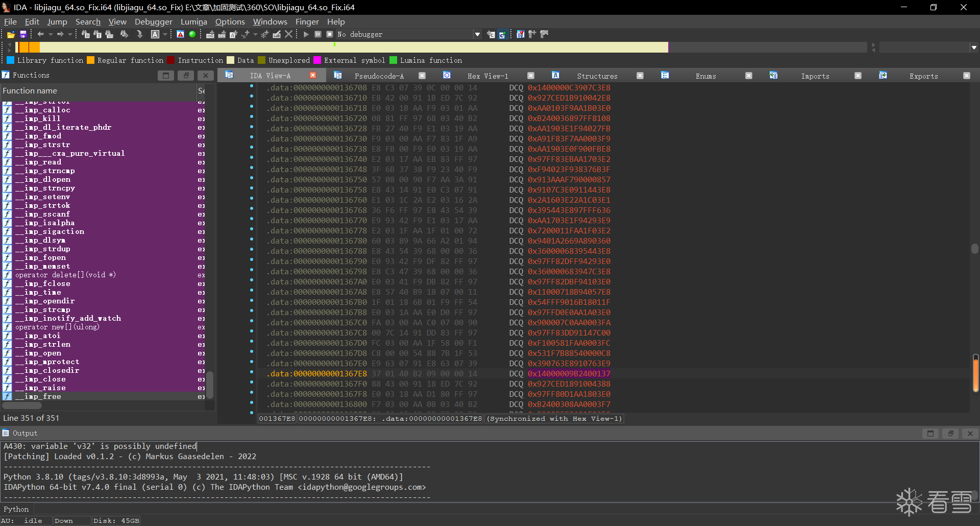Click the Jump back arrow icon
Viewport: 980px width, 526px height.
tap(41, 34)
